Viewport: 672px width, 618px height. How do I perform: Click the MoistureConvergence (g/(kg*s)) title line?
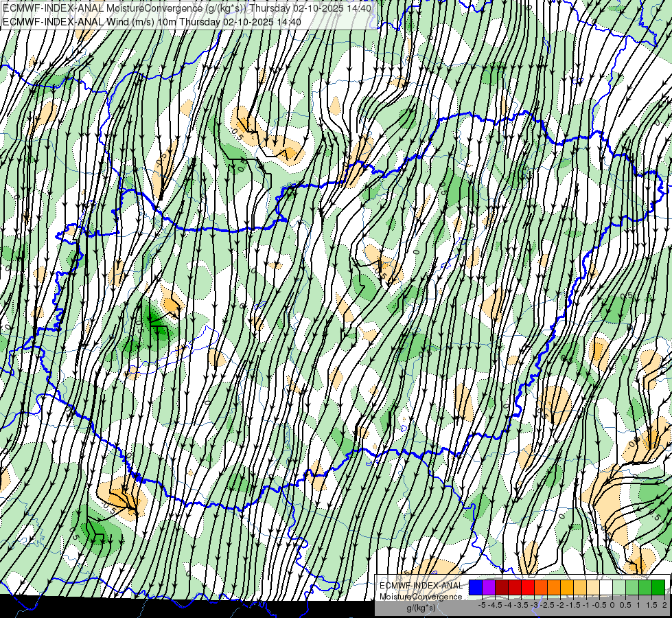pyautogui.click(x=187, y=8)
